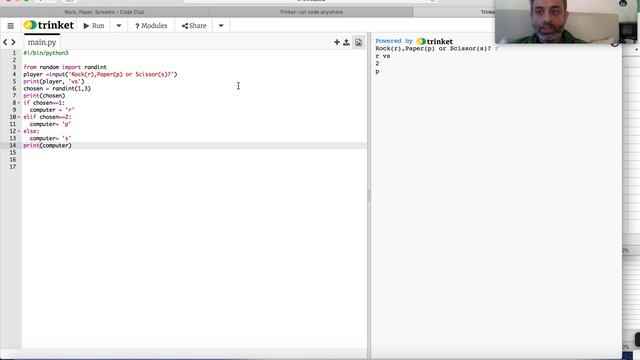Open the Modules help

[x=151, y=26]
